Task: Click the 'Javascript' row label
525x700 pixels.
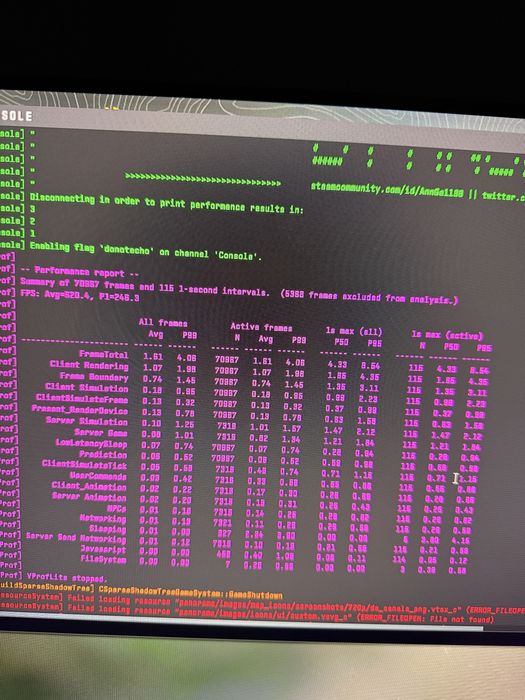Action: [103, 549]
